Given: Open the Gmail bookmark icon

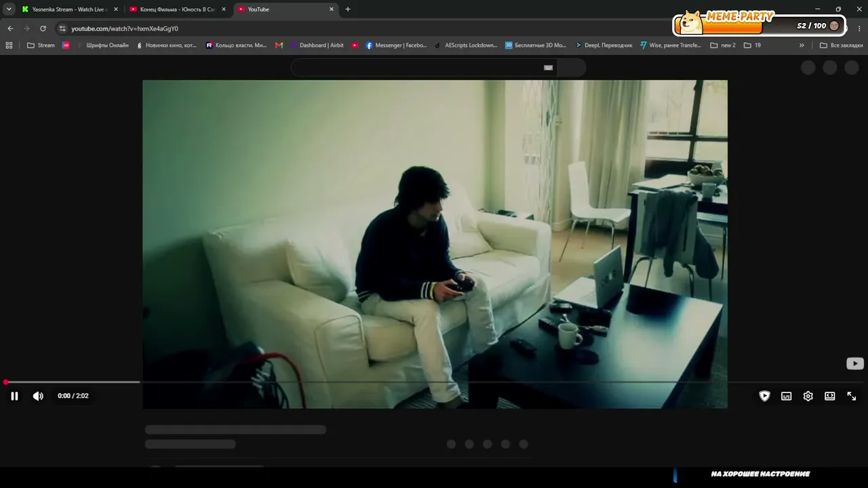Looking at the screenshot, I should point(279,45).
